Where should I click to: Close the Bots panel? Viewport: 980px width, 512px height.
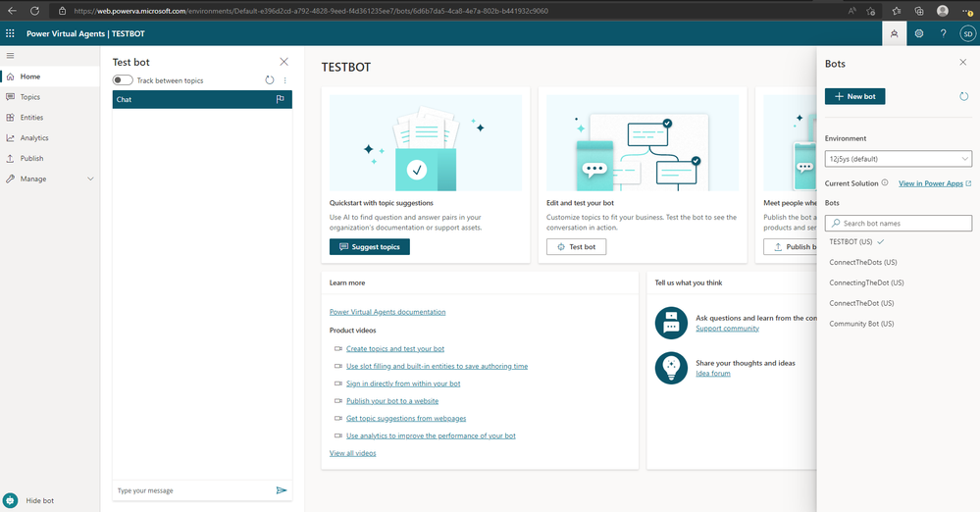962,62
